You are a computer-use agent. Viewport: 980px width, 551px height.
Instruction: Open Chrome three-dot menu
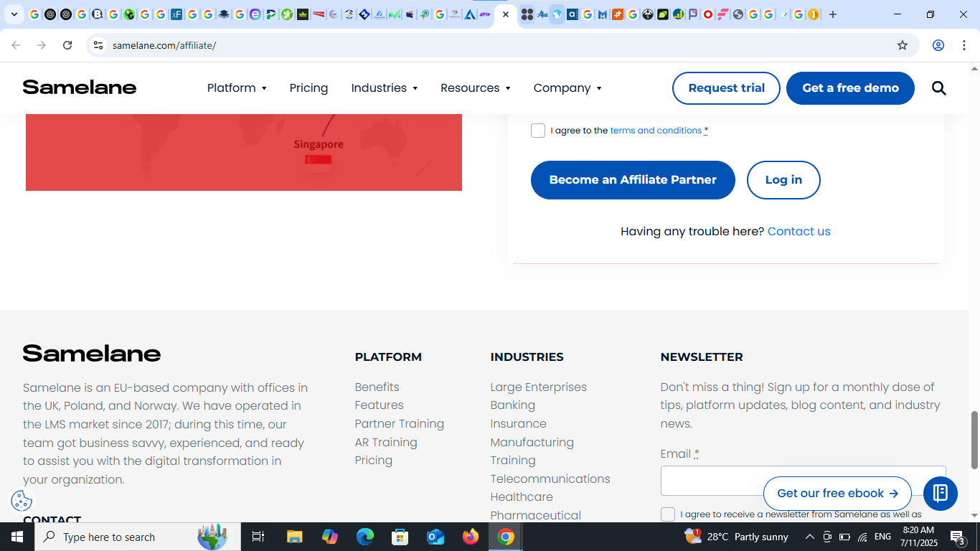click(x=963, y=45)
